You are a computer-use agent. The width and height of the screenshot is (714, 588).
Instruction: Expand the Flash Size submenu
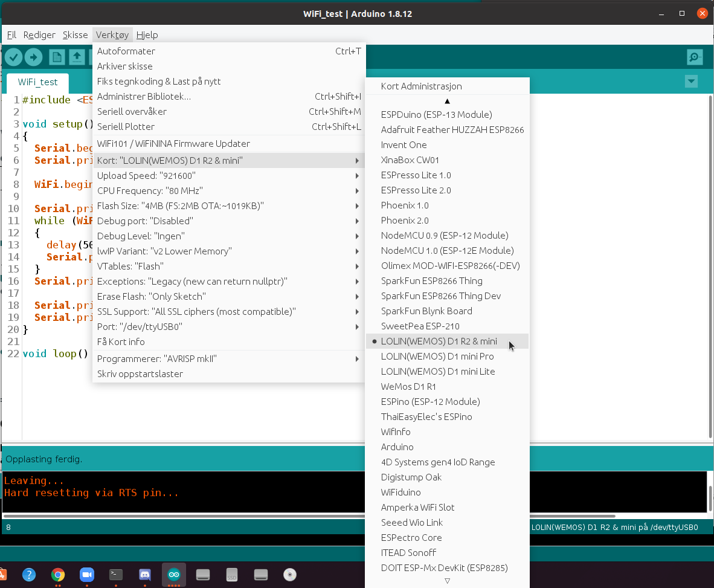(x=228, y=206)
